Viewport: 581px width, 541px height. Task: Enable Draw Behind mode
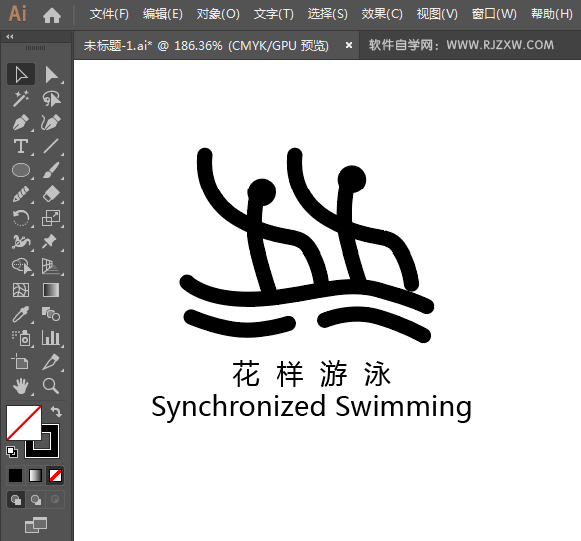[x=36, y=500]
